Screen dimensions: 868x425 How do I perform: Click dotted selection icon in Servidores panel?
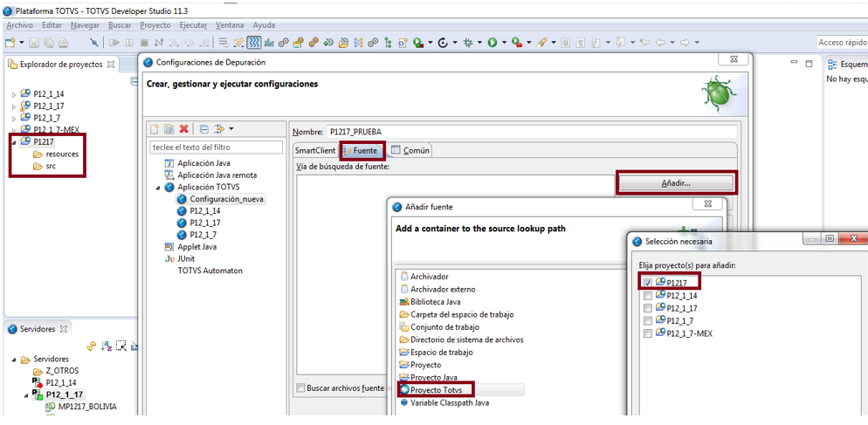(x=121, y=346)
